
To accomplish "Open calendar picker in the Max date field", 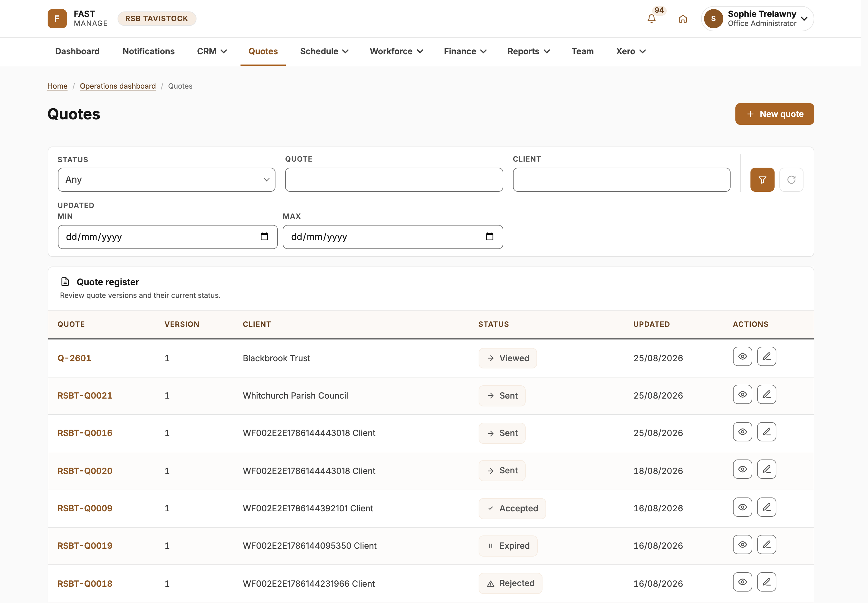I will (x=489, y=237).
